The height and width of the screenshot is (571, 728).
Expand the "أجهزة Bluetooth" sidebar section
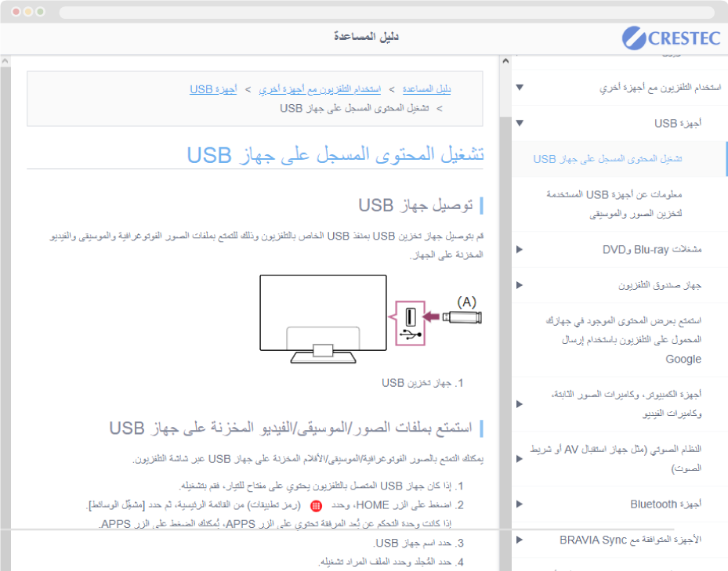point(520,504)
